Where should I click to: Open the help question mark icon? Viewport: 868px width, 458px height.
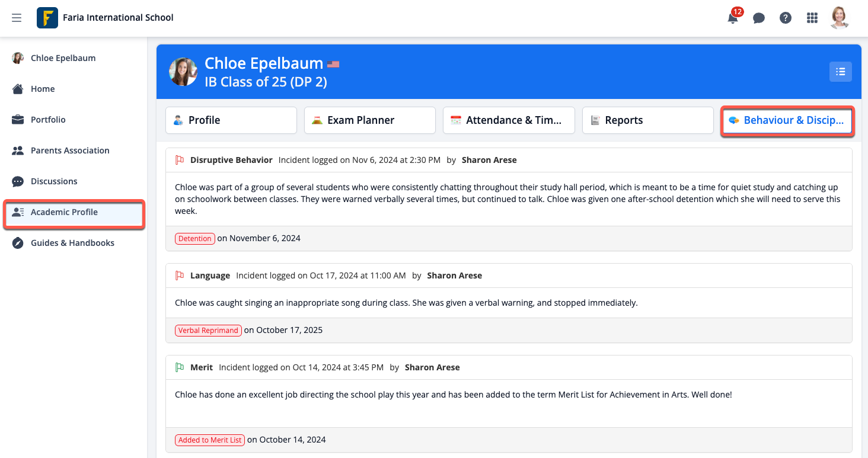(x=786, y=18)
